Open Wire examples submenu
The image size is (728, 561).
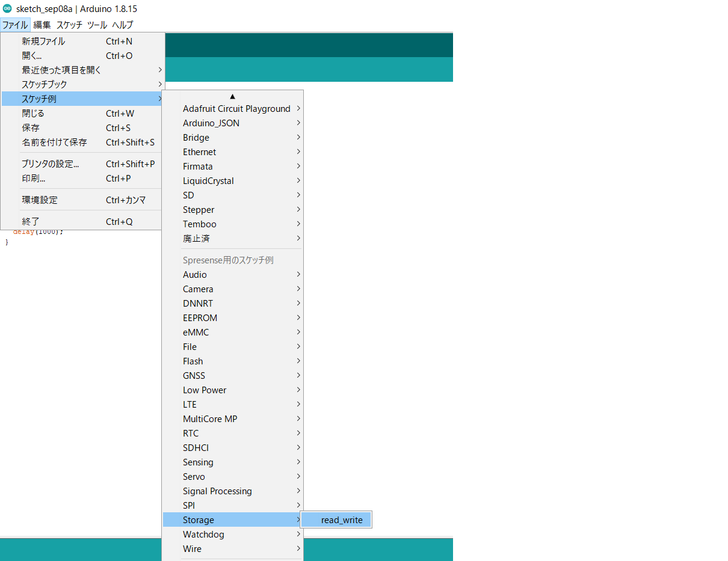point(232,549)
